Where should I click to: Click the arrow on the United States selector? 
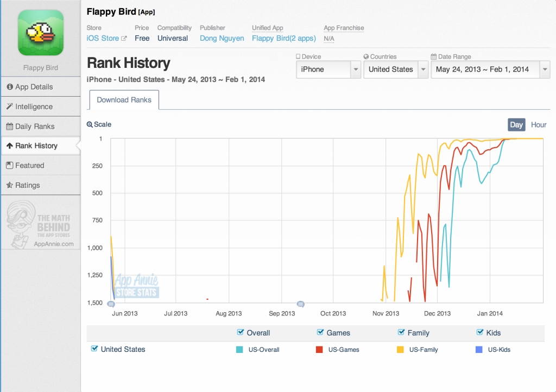[x=423, y=69]
